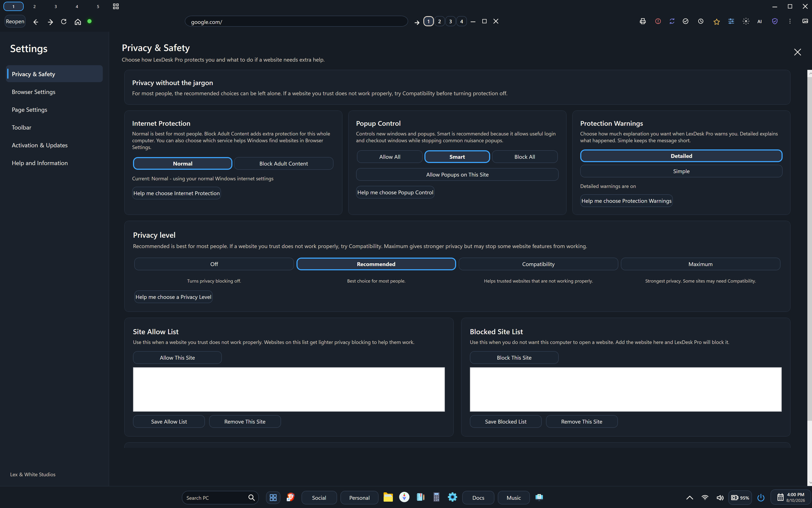
Task: Expand system tray hidden icons chevron
Action: [x=690, y=498]
